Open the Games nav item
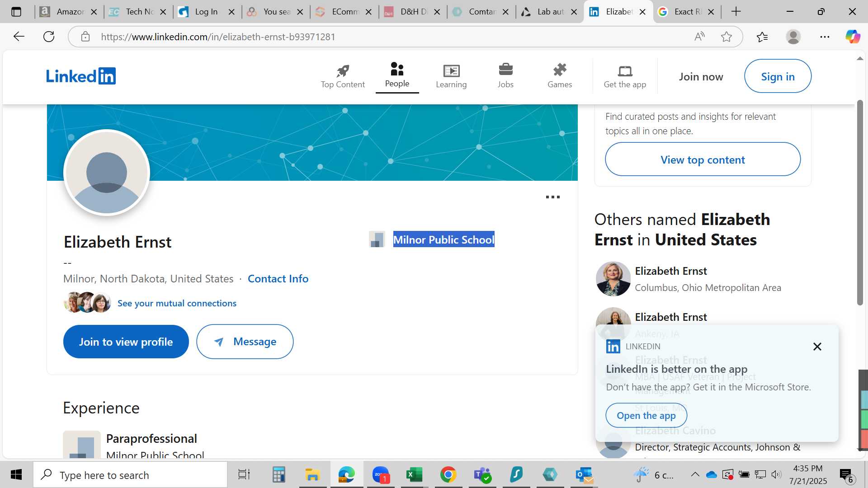Viewport: 868px width, 488px height. click(560, 76)
